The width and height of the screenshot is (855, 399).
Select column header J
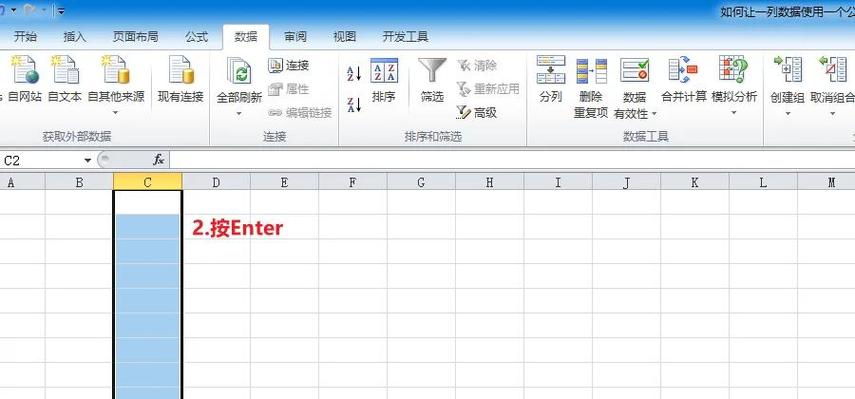click(627, 182)
